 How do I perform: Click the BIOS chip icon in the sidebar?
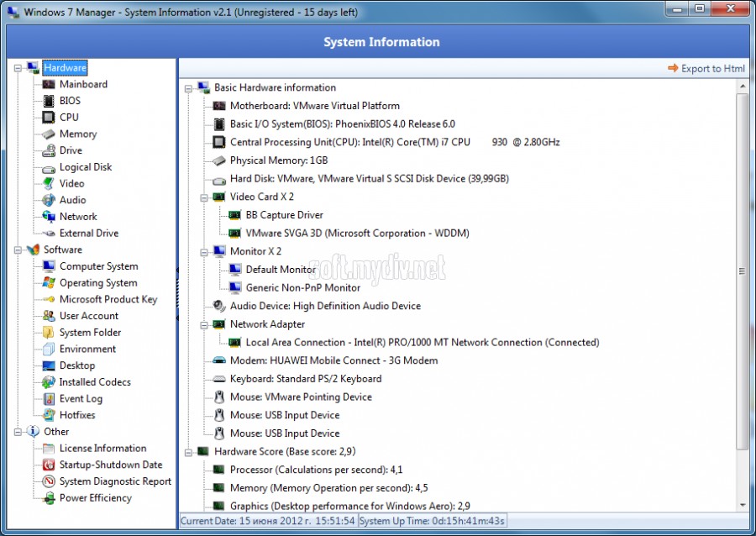pyautogui.click(x=49, y=101)
